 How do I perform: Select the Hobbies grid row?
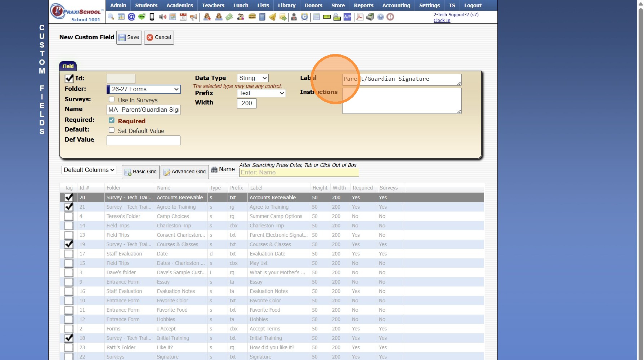coord(272,319)
